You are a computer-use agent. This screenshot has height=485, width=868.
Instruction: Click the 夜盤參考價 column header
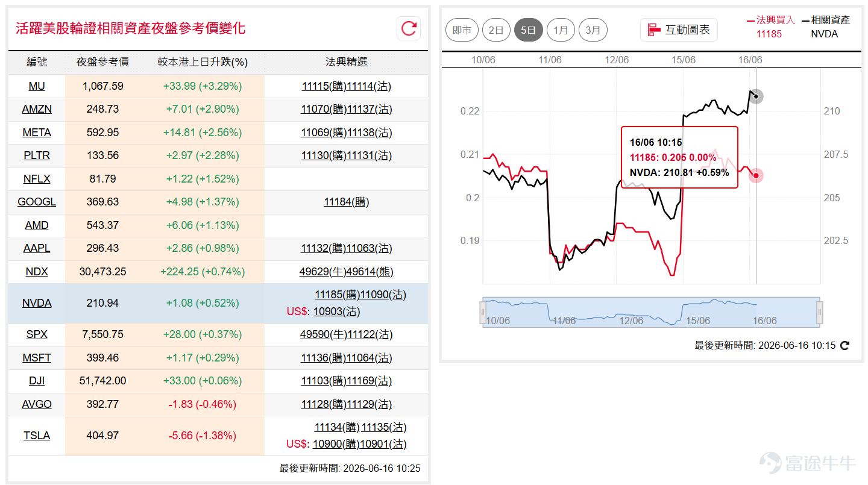pos(102,62)
